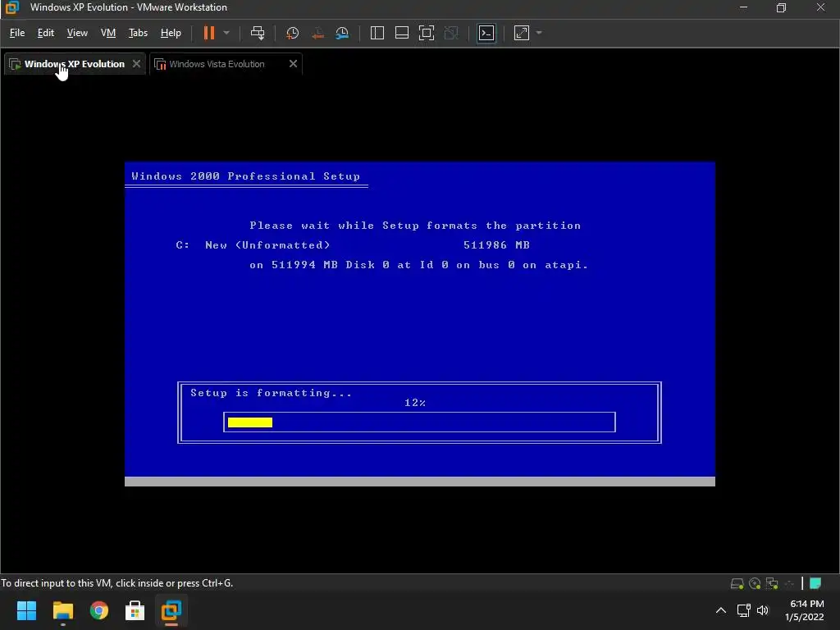
Task: Open the power options dropdown arrow
Action: [x=226, y=33]
